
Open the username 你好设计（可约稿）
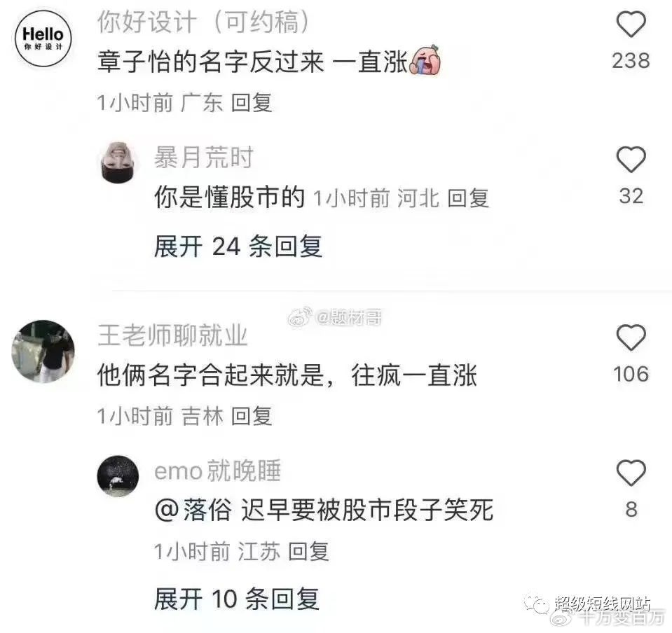[204, 22]
